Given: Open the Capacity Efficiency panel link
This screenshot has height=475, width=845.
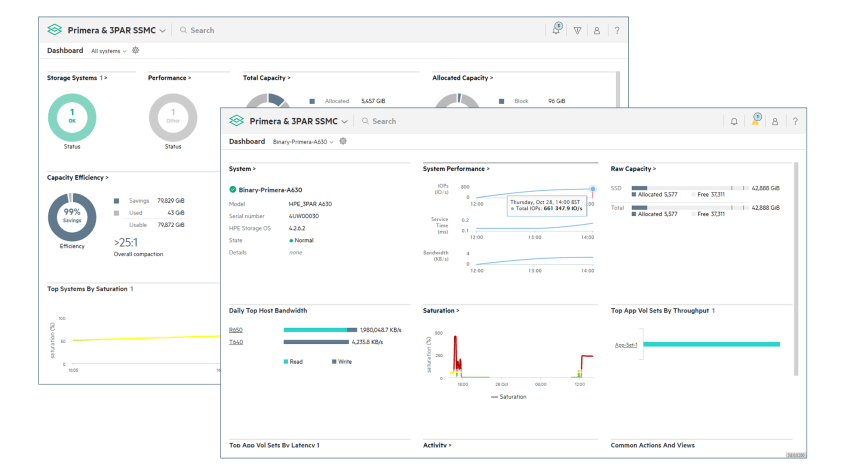Looking at the screenshot, I should coord(78,177).
